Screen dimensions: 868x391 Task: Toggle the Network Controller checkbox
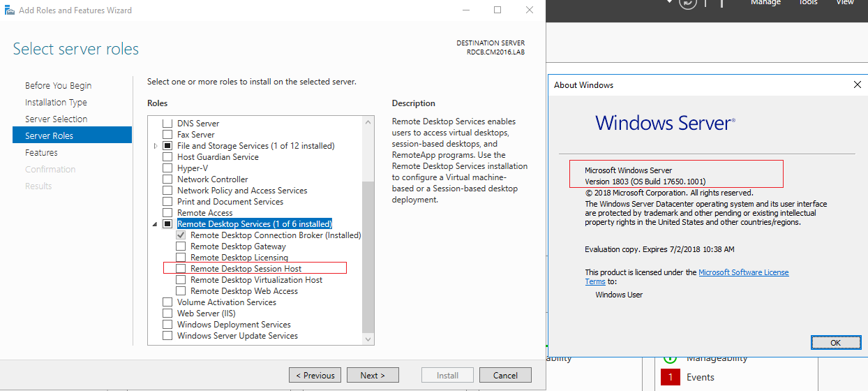[x=167, y=179]
